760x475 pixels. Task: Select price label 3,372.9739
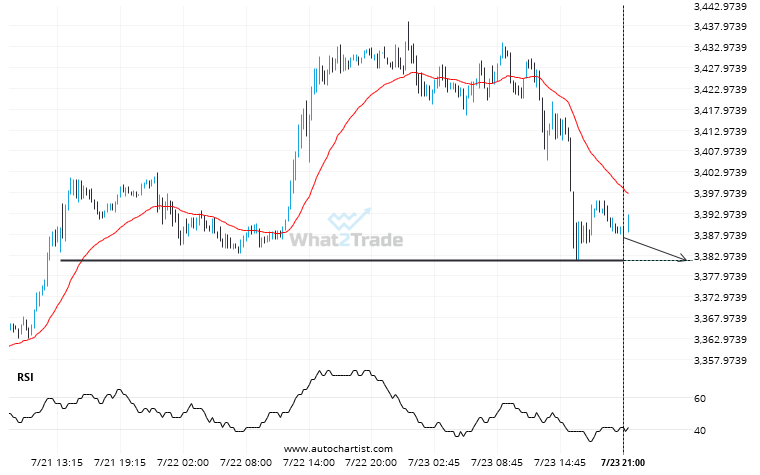(720, 298)
